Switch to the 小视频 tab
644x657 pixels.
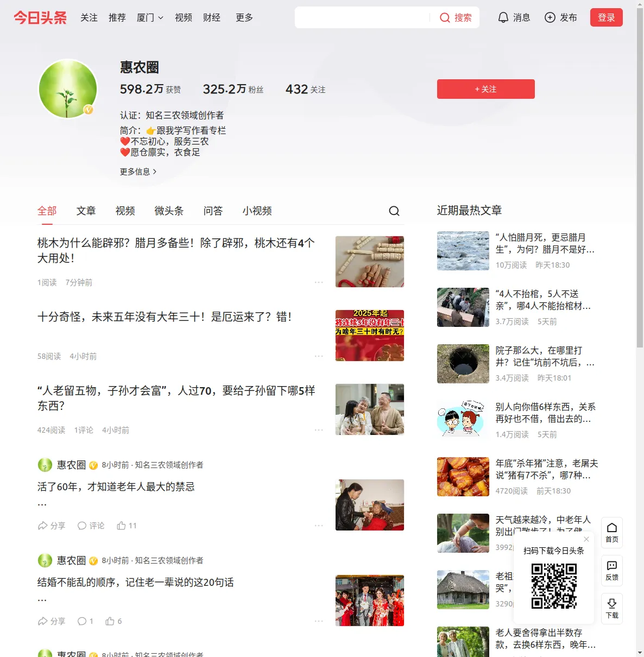[257, 211]
